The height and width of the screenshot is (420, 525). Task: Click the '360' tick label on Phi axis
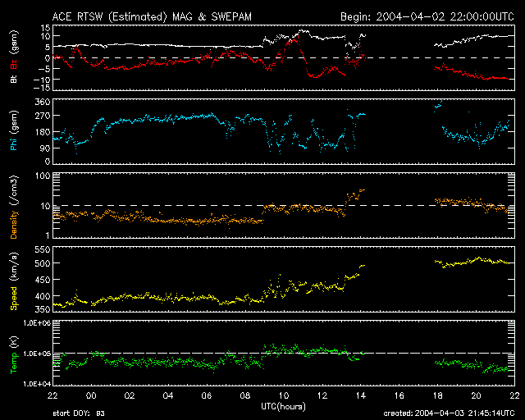click(43, 102)
